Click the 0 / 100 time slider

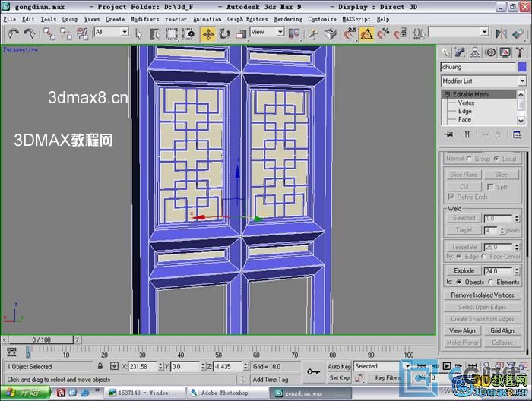click(x=41, y=339)
